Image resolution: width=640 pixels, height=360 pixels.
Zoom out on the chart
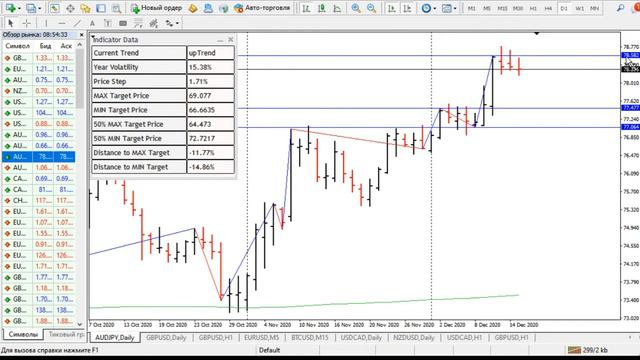pos(371,8)
